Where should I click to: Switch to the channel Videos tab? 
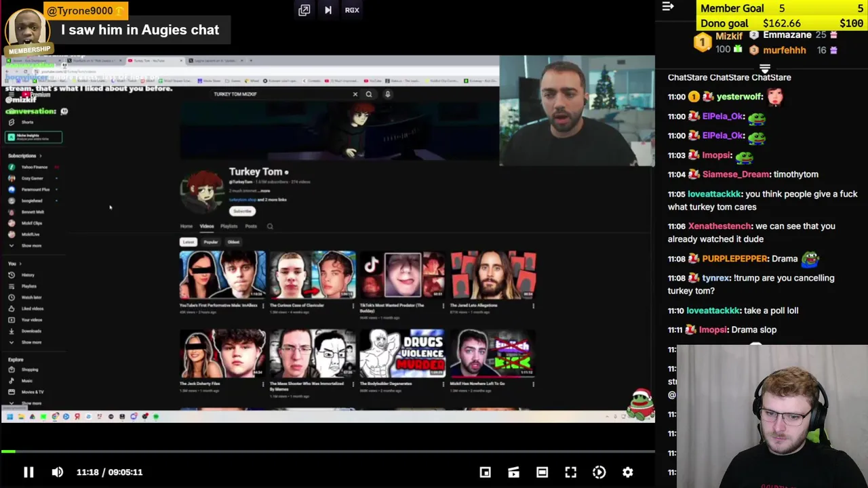tap(207, 226)
